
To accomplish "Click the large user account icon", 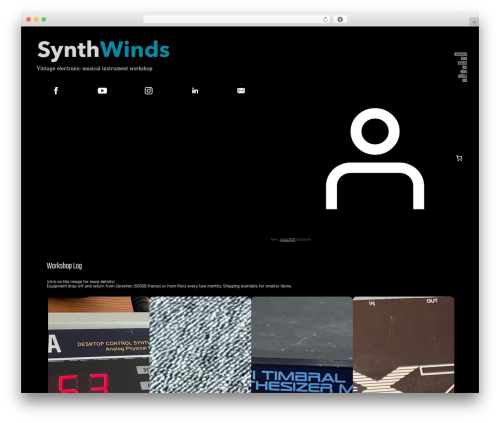I will click(375, 159).
